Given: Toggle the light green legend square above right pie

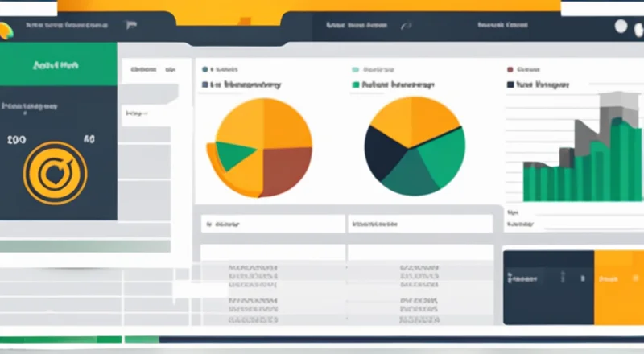Looking at the screenshot, I should [x=355, y=70].
